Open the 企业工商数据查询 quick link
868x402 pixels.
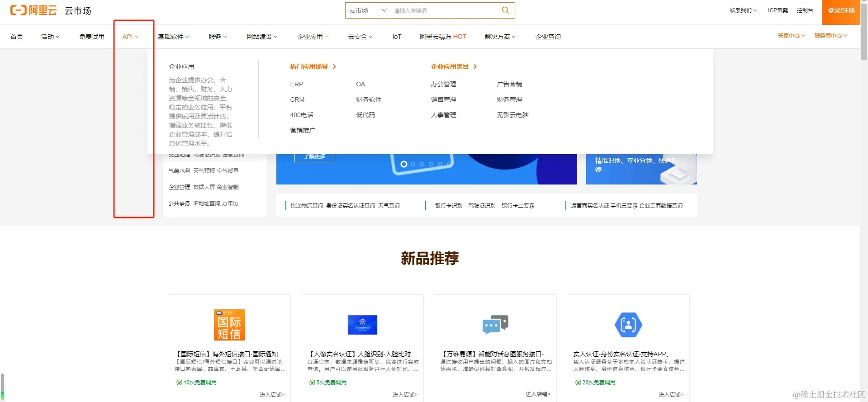click(x=661, y=206)
